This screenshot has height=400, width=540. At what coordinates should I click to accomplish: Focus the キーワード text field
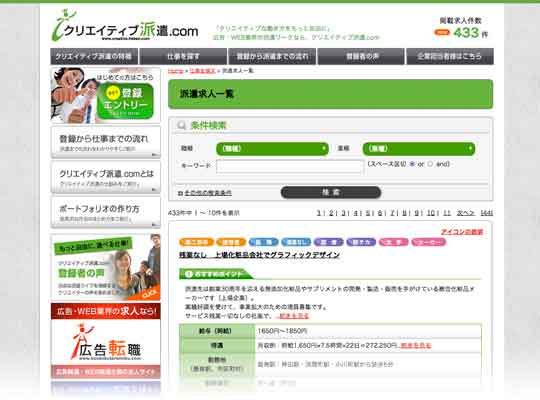(290, 166)
